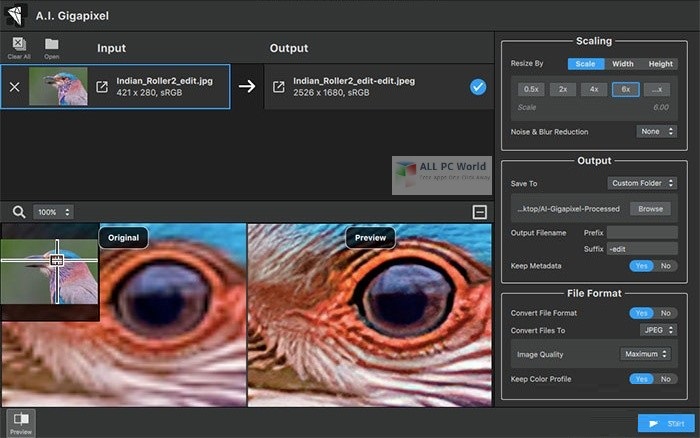Image resolution: width=700 pixels, height=438 pixels.
Task: Click the blue checkmark on the output row
Action: [x=478, y=87]
